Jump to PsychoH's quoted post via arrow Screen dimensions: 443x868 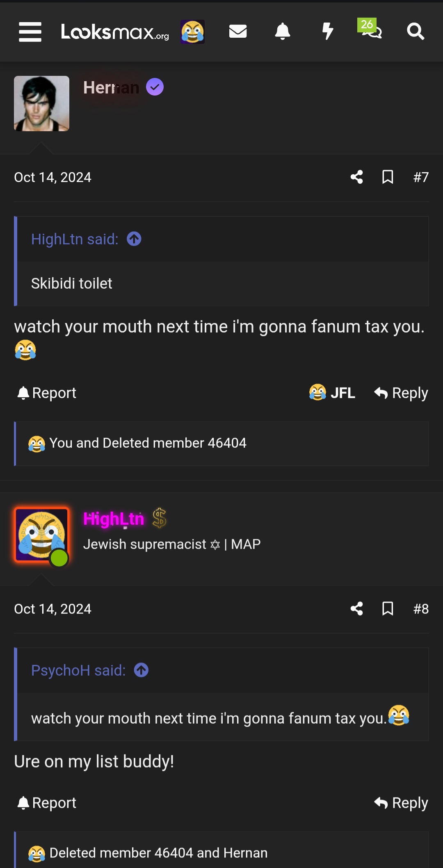(140, 670)
